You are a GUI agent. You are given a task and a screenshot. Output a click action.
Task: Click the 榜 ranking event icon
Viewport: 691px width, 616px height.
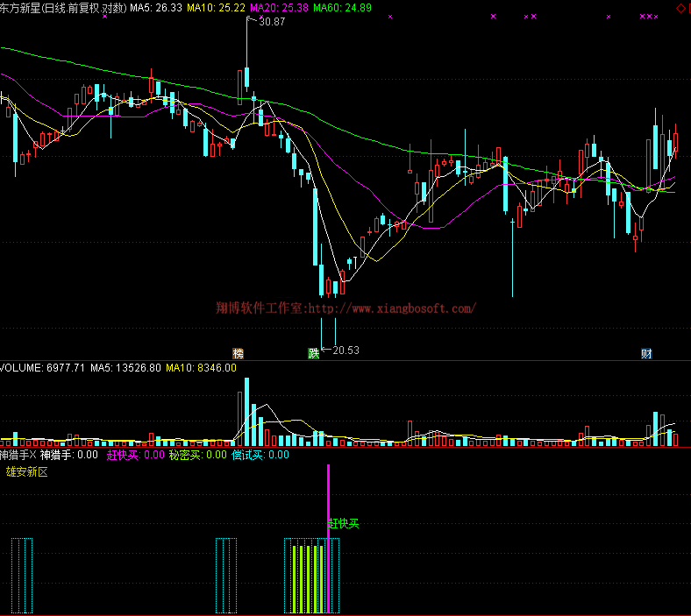pyautogui.click(x=238, y=353)
